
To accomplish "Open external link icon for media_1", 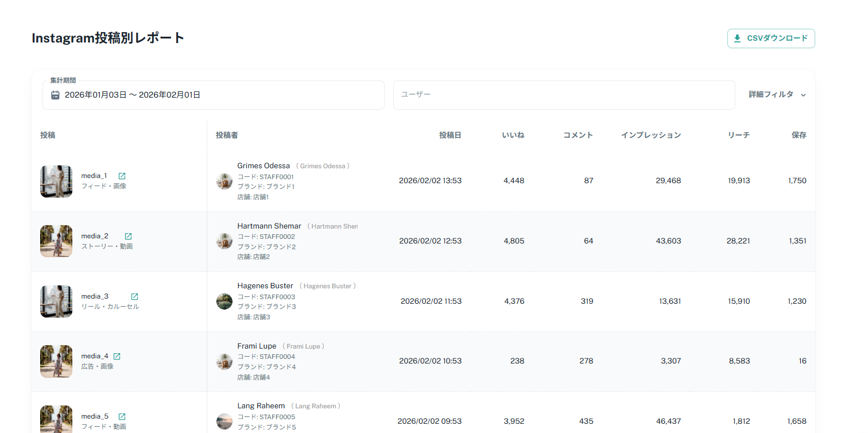I will pos(122,176).
